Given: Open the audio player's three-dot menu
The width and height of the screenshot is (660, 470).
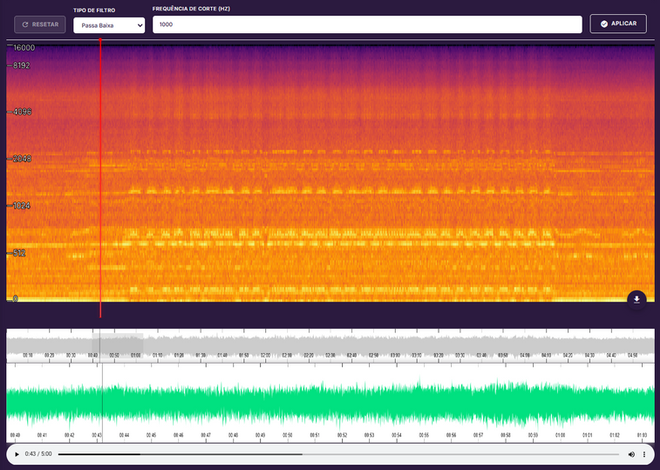Looking at the screenshot, I should point(644,454).
